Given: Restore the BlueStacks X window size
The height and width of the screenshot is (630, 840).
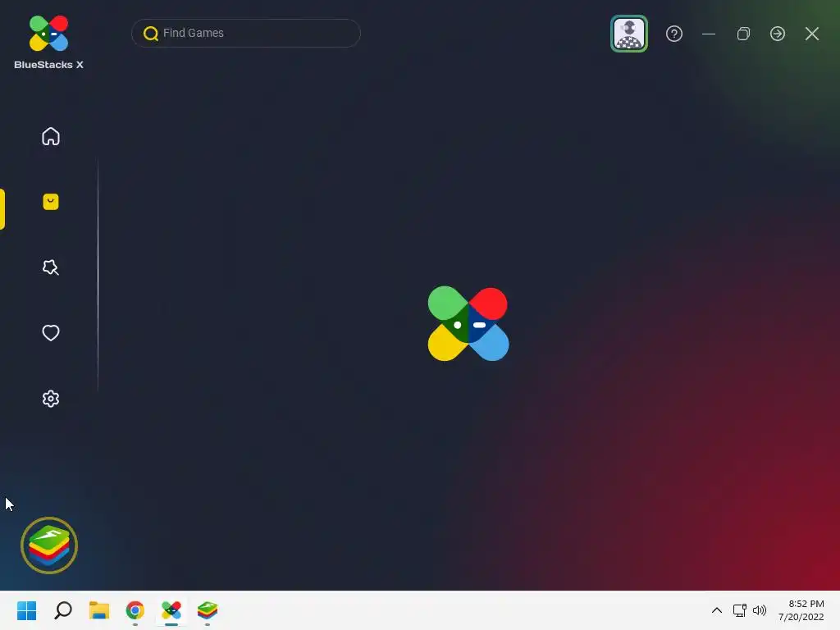Looking at the screenshot, I should point(743,34).
